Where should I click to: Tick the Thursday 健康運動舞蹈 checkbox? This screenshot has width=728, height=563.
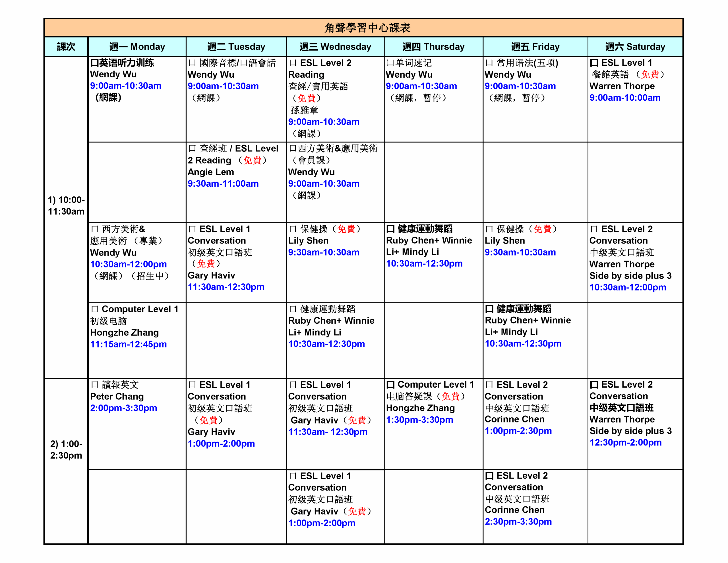[390, 229]
